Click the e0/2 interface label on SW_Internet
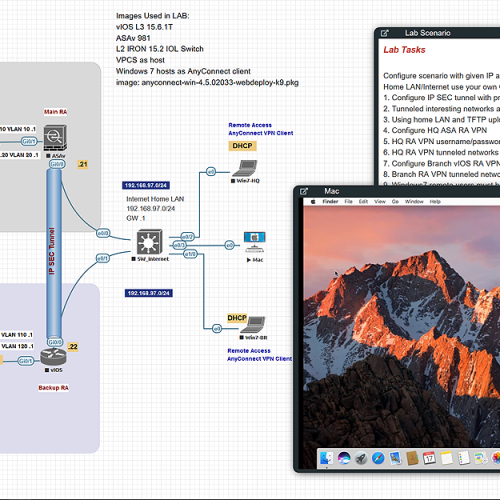Screen dimensions: 500x500 [187, 237]
